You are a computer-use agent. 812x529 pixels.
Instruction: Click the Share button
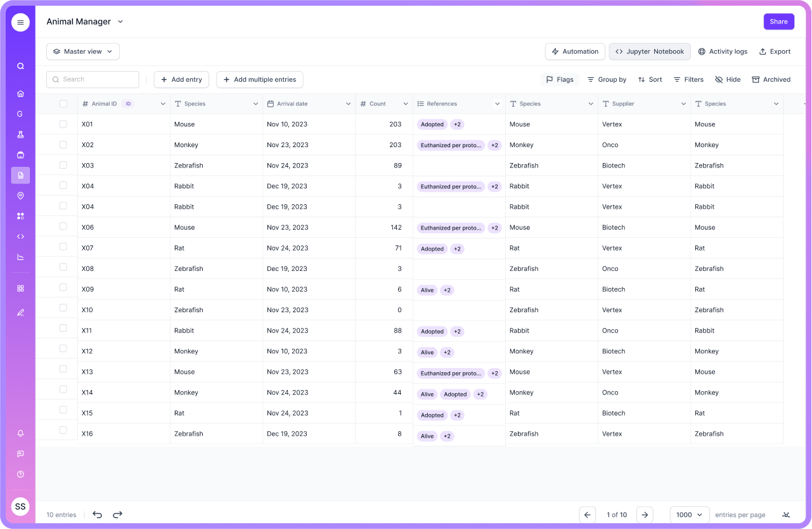click(778, 21)
